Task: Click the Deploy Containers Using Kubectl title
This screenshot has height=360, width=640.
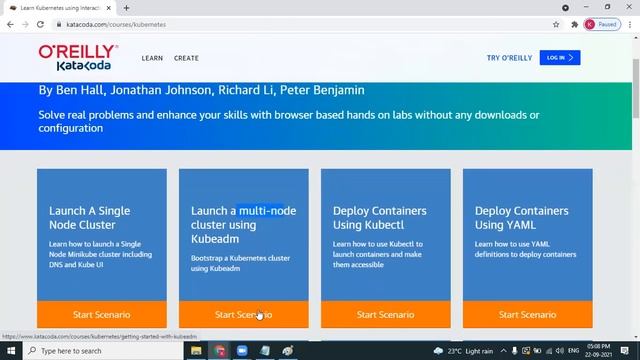Action: coord(380,218)
